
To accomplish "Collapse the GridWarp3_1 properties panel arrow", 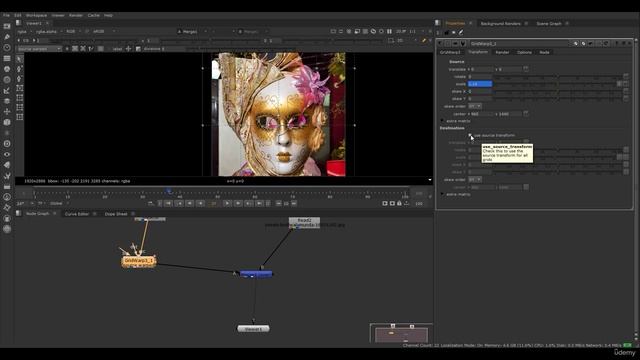I will coord(440,43).
